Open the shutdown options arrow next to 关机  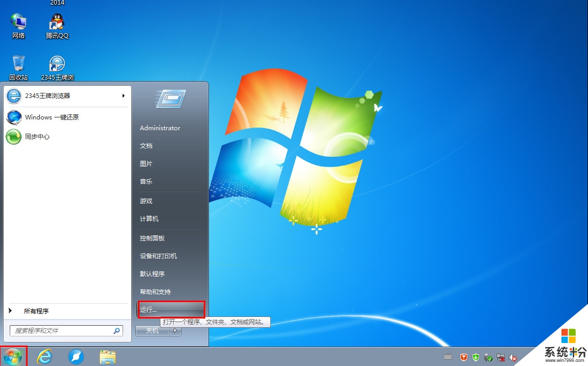coord(175,331)
